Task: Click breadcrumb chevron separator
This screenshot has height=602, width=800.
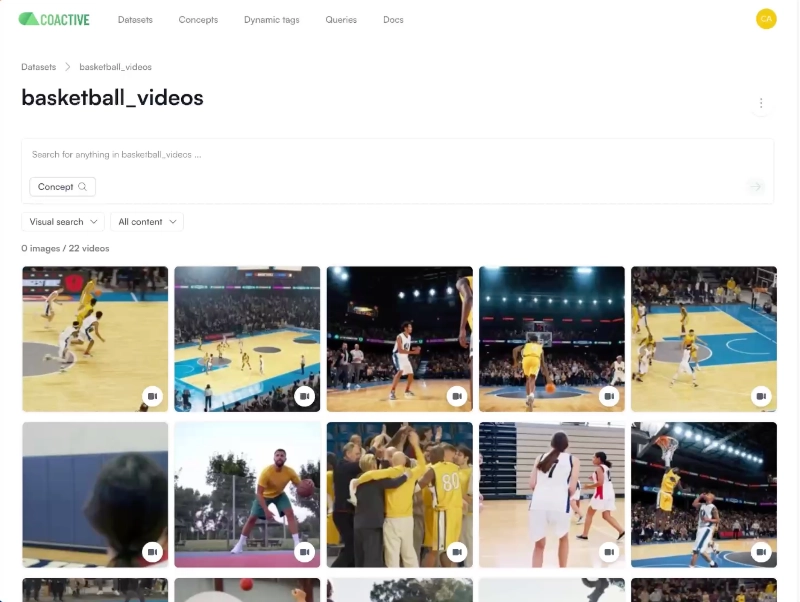Action: point(67,67)
